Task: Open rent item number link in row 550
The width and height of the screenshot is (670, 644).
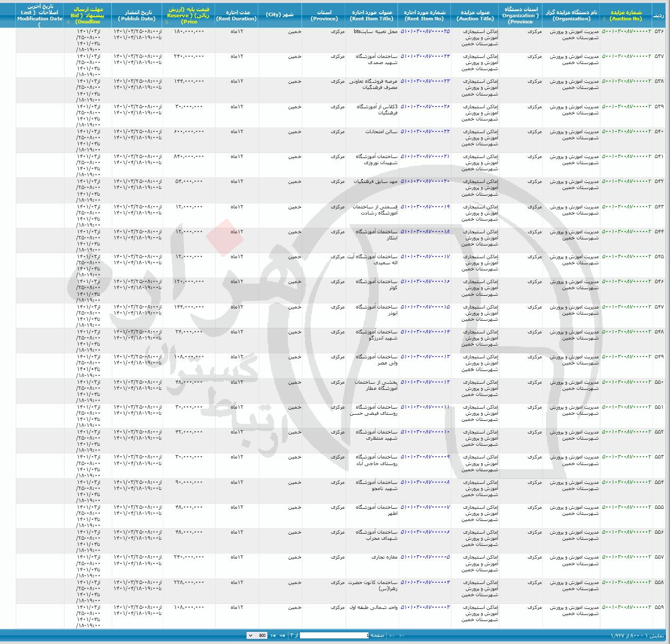Action: tap(425, 382)
